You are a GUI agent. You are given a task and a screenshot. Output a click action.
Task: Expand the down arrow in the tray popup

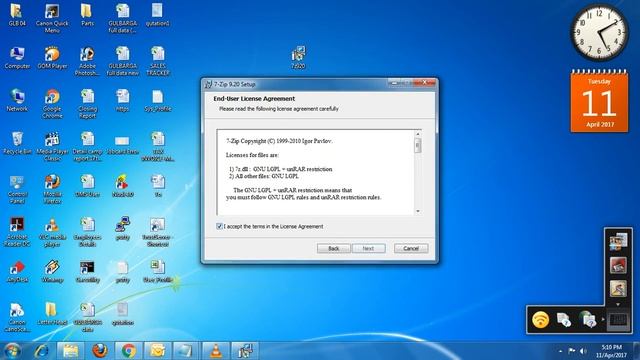618,304
